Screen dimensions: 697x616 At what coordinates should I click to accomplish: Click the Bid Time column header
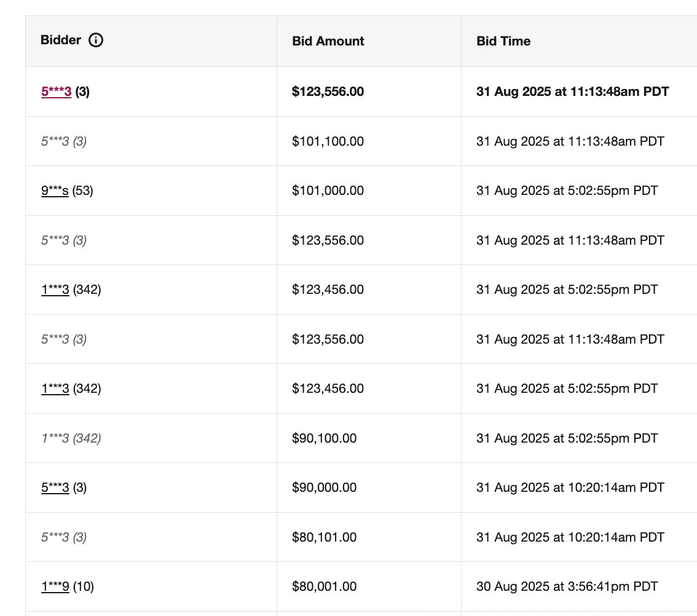click(503, 41)
